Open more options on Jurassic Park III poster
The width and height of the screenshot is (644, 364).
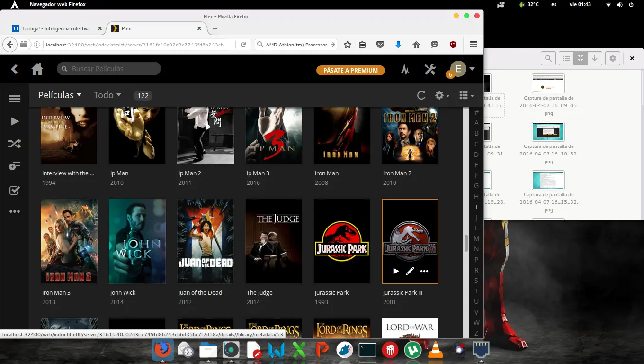click(x=424, y=271)
